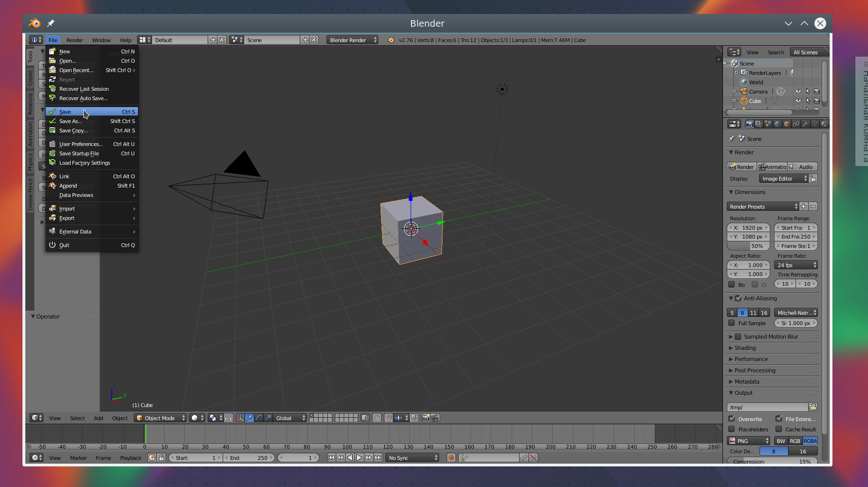Expand the Shading panel
868x487 pixels.
point(745,348)
